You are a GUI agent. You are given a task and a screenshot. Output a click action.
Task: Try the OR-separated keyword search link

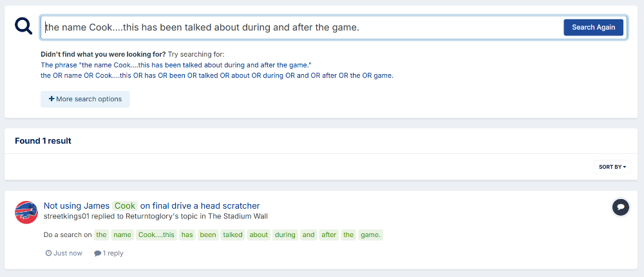[x=217, y=75]
